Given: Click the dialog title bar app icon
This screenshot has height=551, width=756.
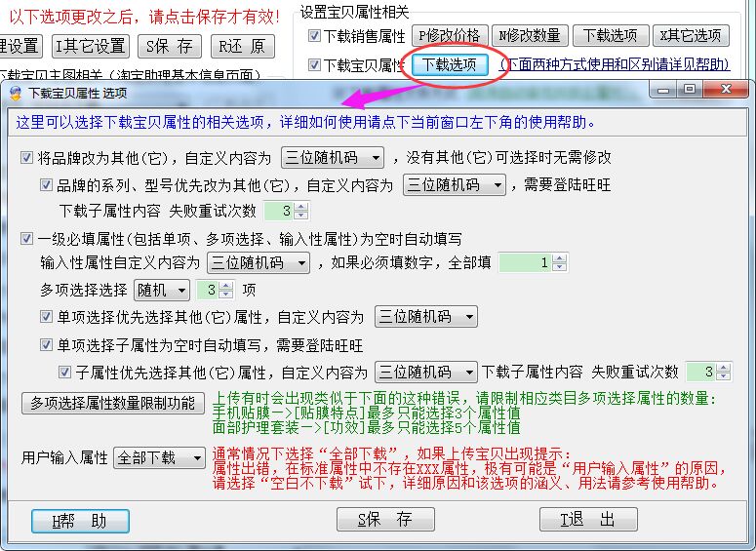Looking at the screenshot, I should [x=16, y=93].
